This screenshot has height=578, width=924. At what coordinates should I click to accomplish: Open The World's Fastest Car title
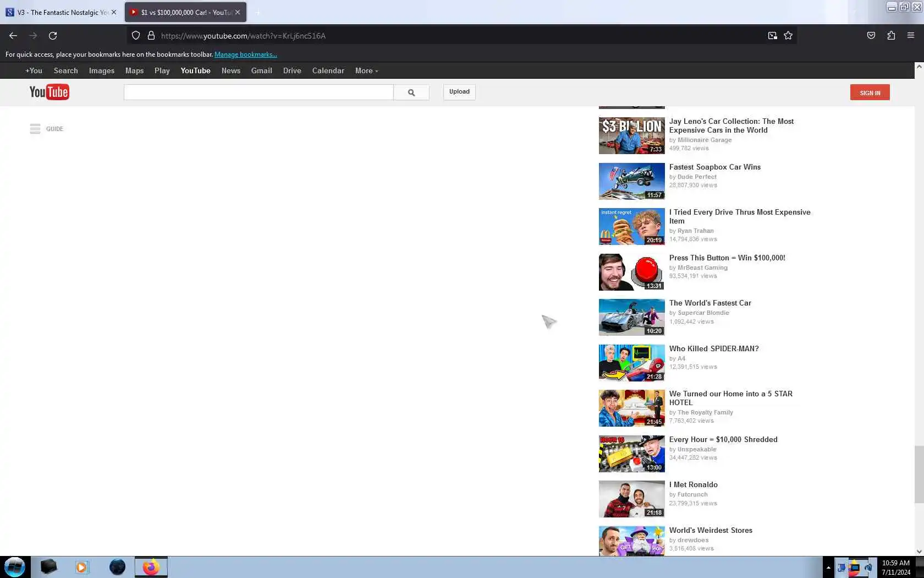click(x=710, y=303)
